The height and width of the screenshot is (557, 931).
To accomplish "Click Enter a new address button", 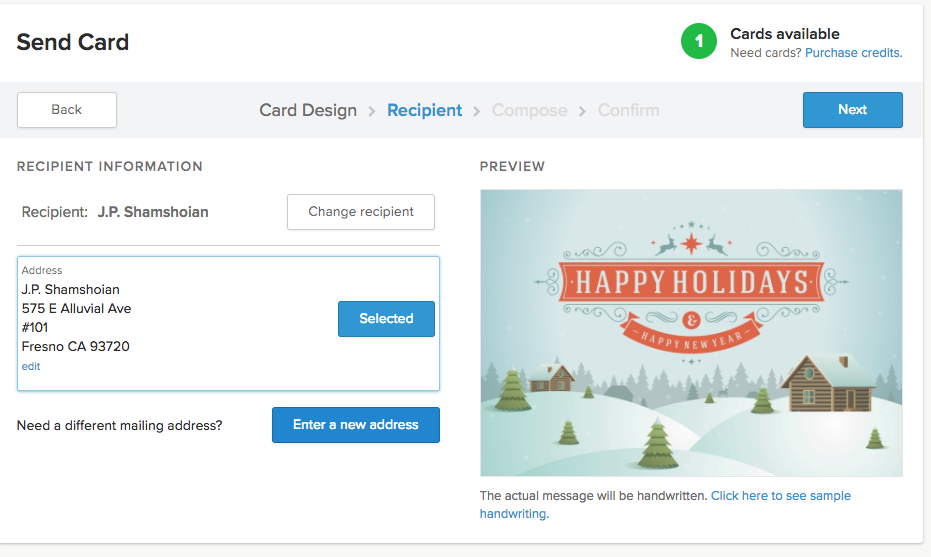I will [x=356, y=425].
